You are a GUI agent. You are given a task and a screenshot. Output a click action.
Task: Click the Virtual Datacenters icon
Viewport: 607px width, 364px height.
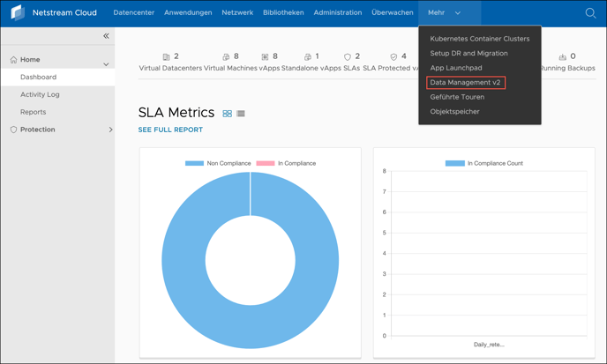[166, 57]
